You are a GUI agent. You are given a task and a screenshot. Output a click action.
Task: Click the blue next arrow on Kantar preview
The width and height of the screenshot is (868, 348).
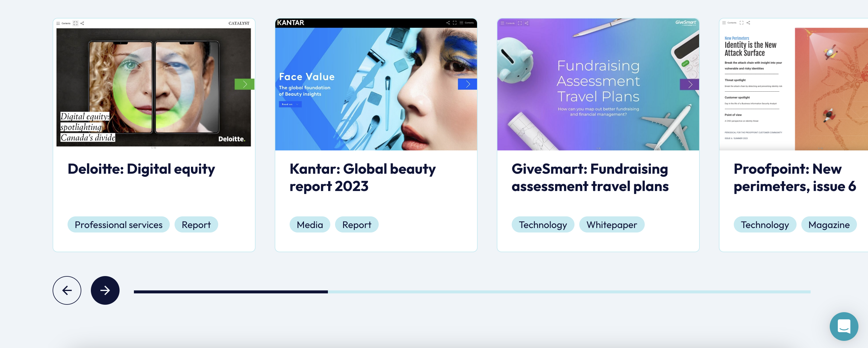[x=467, y=84]
